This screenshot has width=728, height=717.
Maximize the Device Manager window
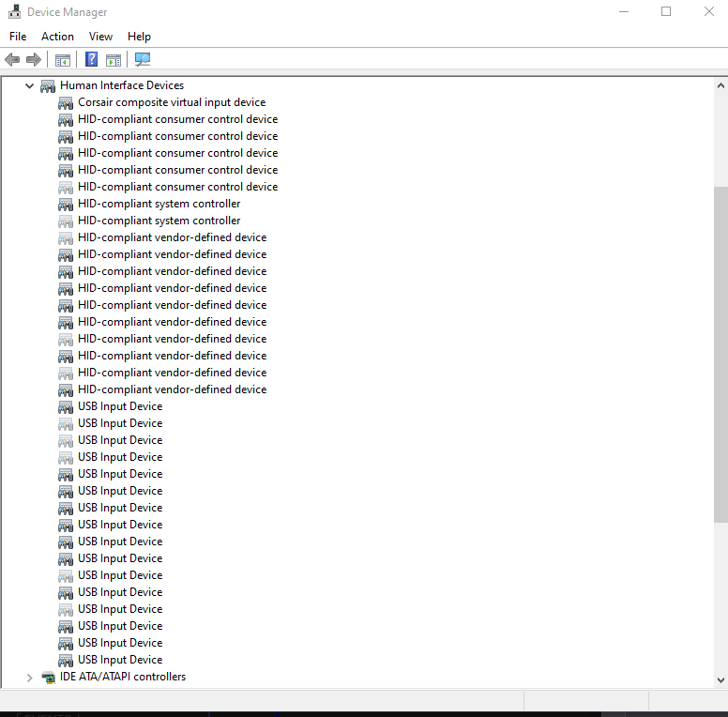(666, 11)
